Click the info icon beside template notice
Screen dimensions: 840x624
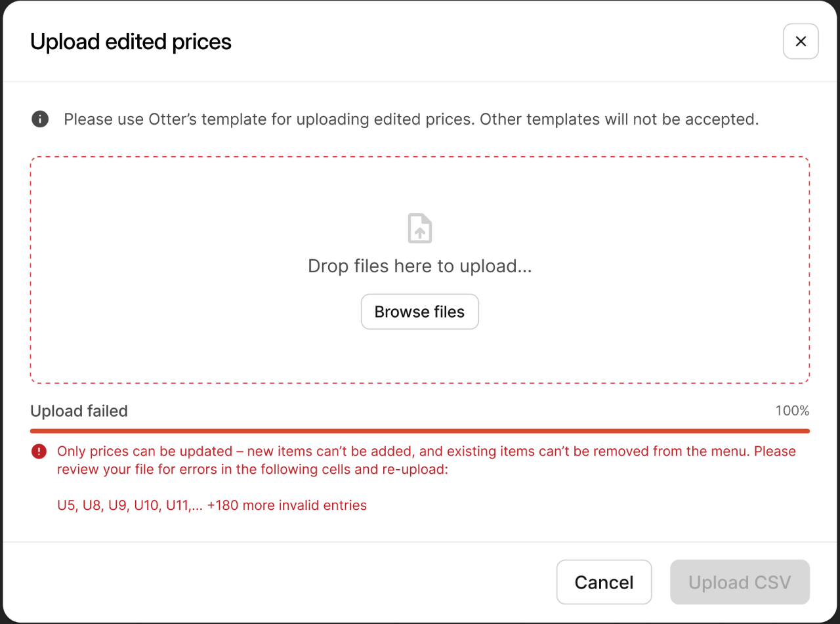[40, 119]
